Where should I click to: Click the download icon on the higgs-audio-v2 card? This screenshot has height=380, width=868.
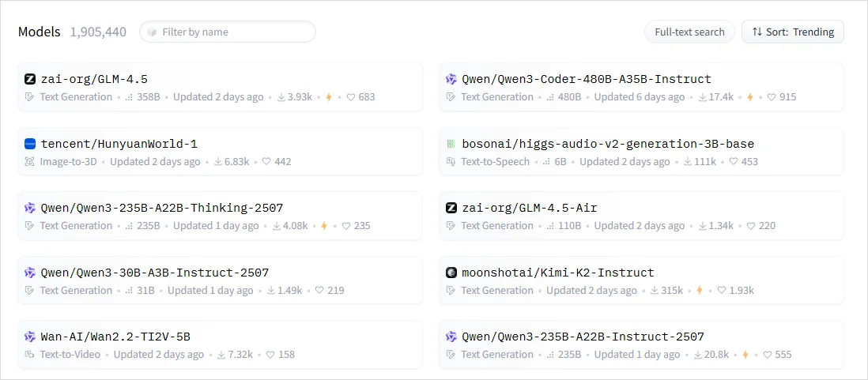tap(688, 161)
